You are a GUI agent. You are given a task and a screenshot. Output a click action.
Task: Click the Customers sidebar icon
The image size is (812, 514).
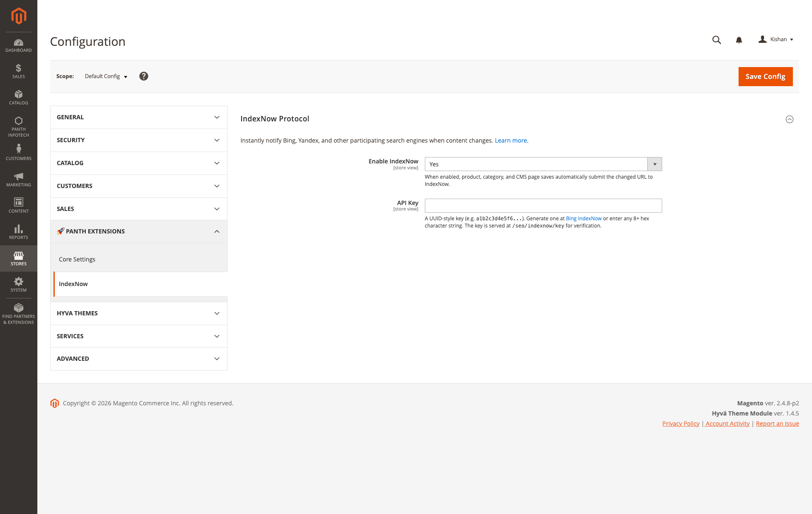point(18,152)
